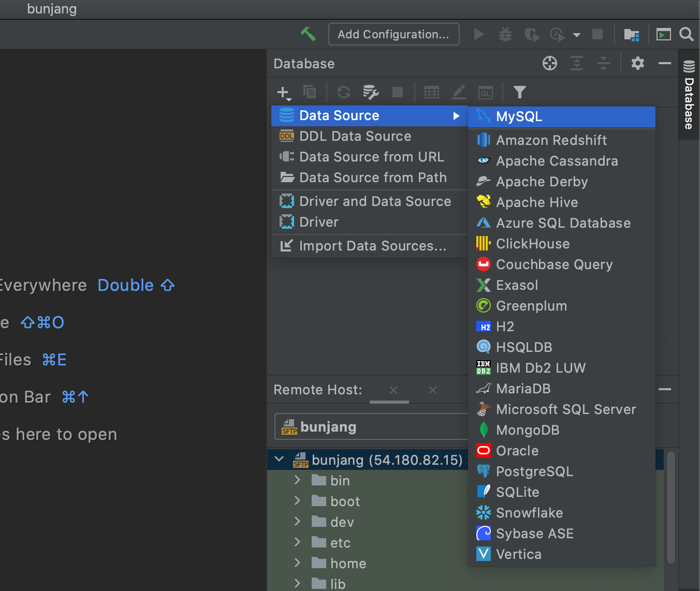The height and width of the screenshot is (591, 700).
Task: Open the profiler run dropdown arrow
Action: (x=577, y=35)
